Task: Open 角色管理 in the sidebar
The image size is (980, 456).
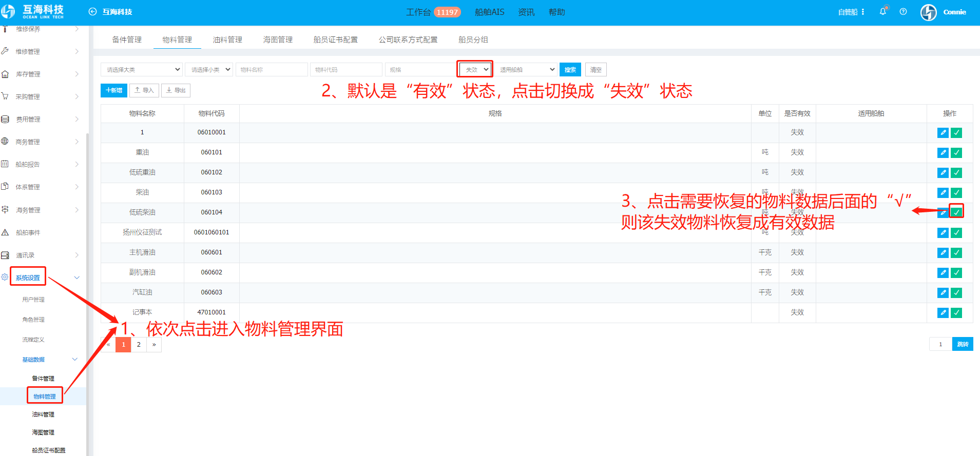Action: tap(33, 320)
